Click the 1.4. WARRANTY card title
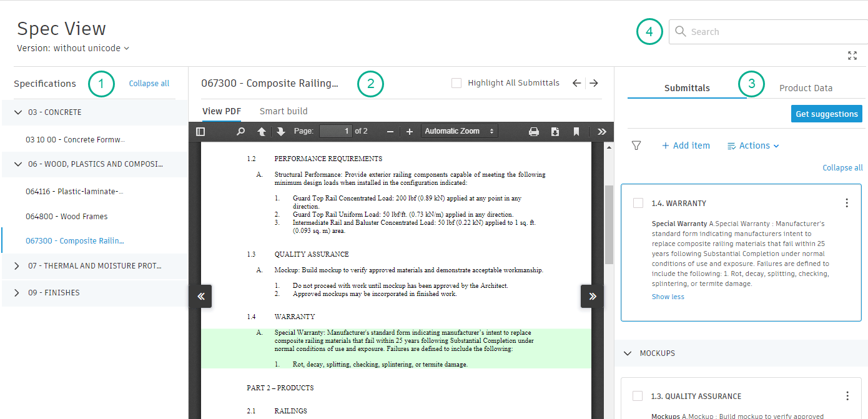Image resolution: width=868 pixels, height=419 pixels. click(x=679, y=203)
